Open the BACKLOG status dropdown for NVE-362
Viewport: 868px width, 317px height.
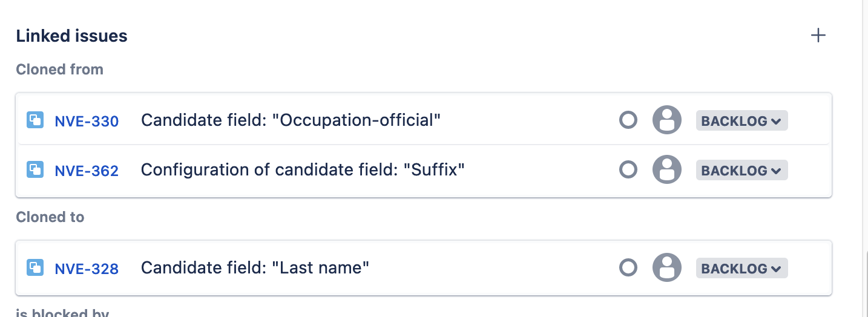[741, 170]
